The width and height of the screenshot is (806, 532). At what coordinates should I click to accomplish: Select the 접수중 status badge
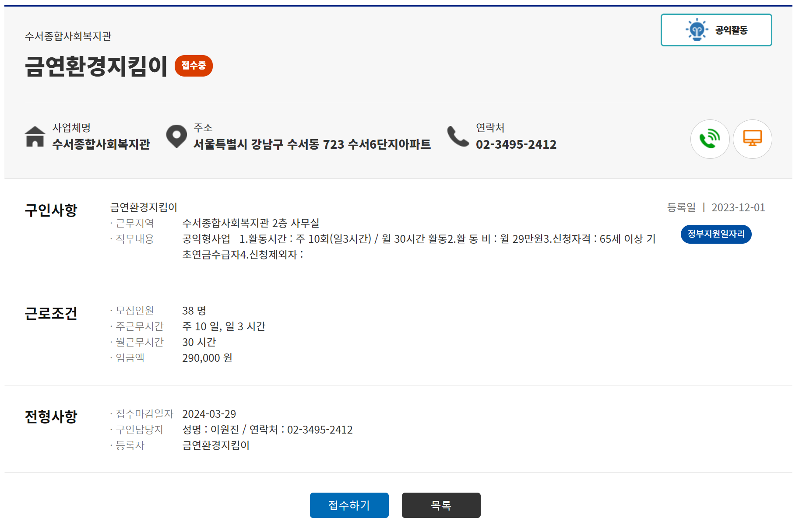pos(194,66)
